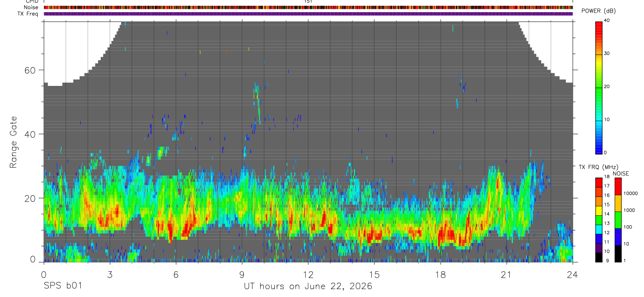Click the CPID value 151 at top

308,2
